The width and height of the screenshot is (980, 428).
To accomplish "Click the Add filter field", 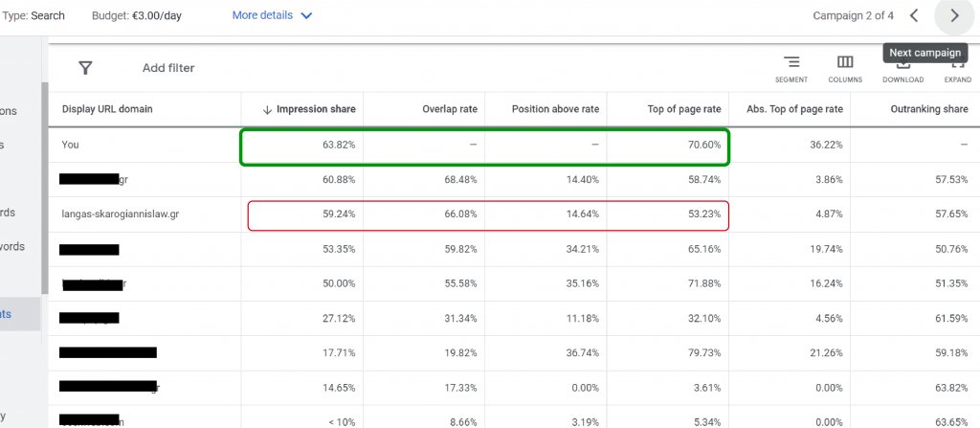I will pyautogui.click(x=168, y=68).
